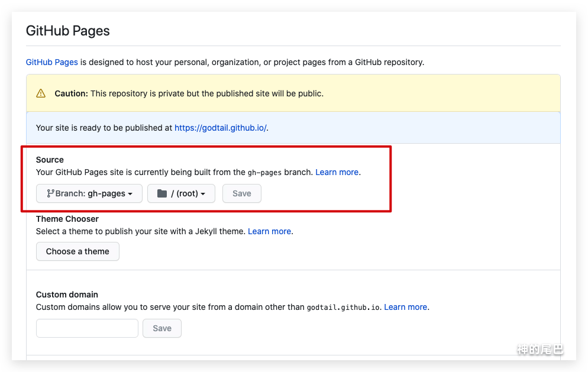Click the Theme Chooser section heading
The height and width of the screenshot is (372, 588).
67,219
